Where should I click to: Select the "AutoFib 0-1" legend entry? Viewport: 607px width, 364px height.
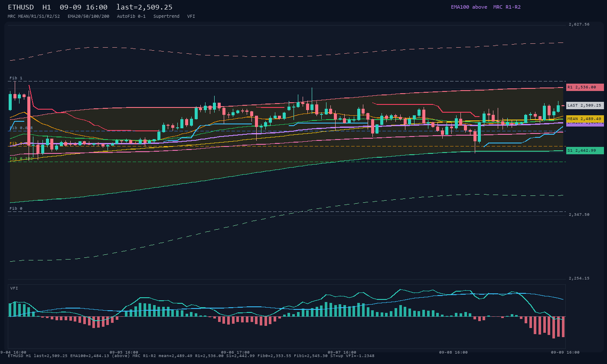click(x=131, y=16)
